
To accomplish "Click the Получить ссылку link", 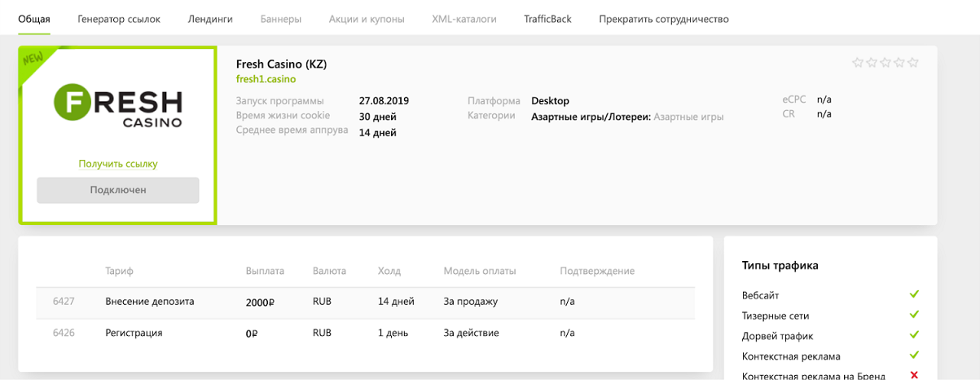I will (118, 164).
